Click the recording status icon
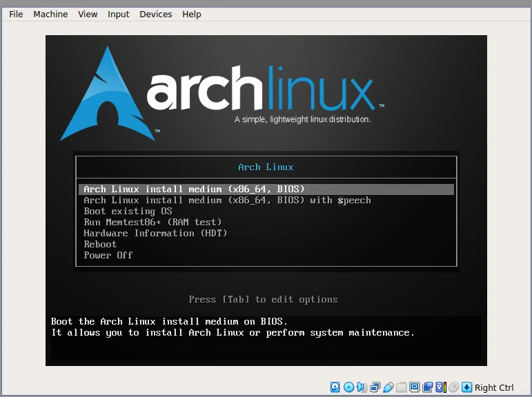The image size is (532, 397). pyautogui.click(x=428, y=387)
